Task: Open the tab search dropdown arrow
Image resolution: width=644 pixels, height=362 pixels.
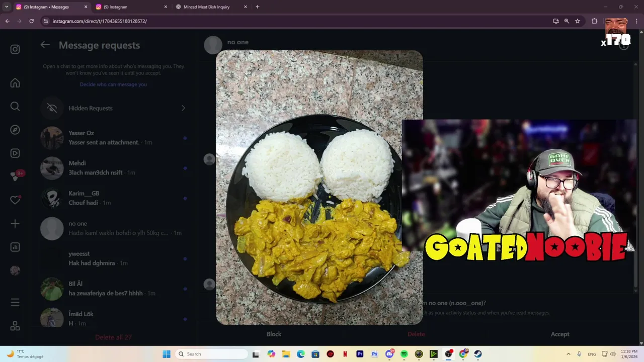Action: pos(7,7)
